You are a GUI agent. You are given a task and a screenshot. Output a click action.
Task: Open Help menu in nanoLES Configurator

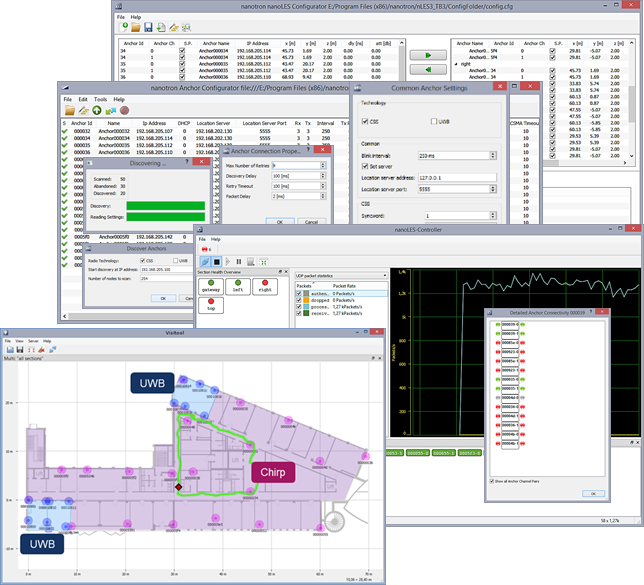tap(136, 17)
